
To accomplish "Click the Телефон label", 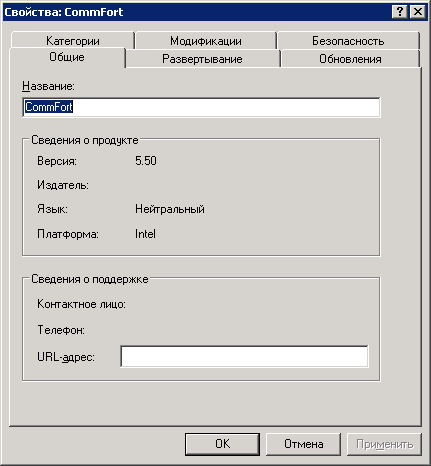I will point(61,330).
